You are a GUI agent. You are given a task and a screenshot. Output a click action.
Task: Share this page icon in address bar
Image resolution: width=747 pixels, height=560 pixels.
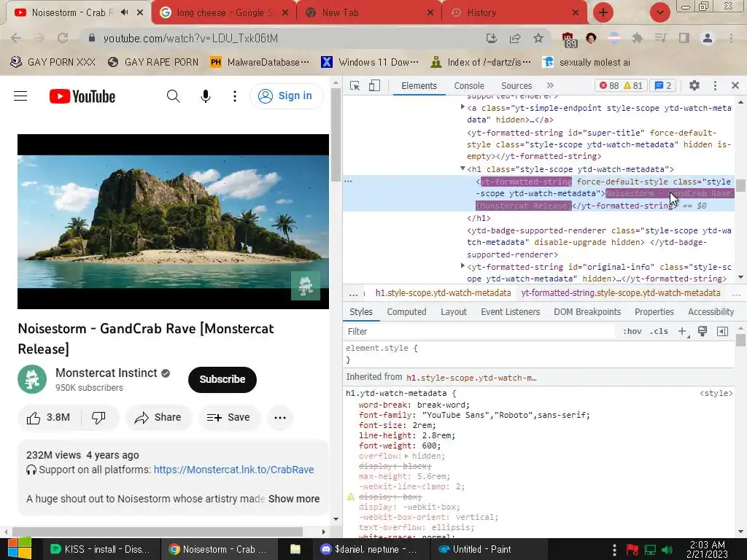[515, 38]
